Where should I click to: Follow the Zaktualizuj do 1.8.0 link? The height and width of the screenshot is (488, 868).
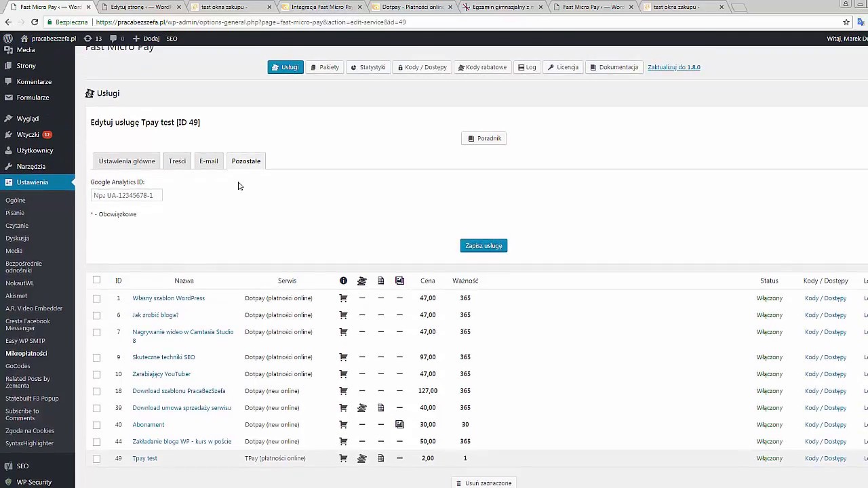coord(674,67)
